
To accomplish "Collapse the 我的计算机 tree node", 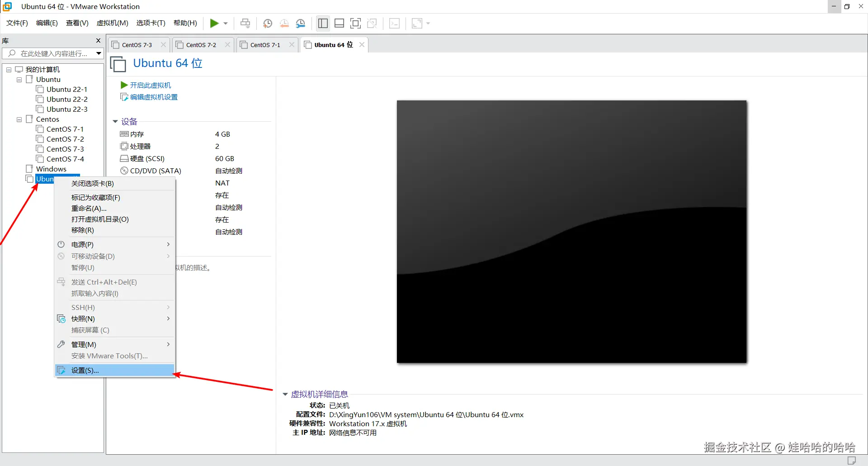I will pyautogui.click(x=9, y=70).
